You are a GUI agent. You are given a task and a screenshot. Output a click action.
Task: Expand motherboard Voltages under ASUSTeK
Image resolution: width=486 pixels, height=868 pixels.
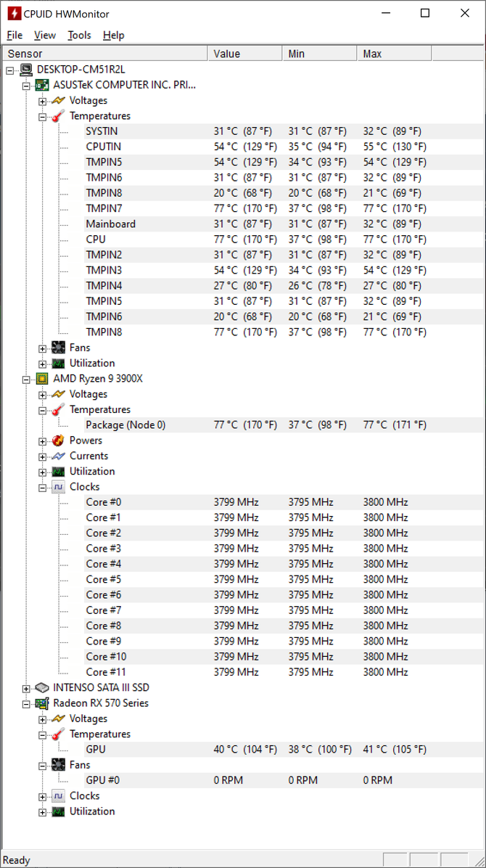(x=43, y=102)
